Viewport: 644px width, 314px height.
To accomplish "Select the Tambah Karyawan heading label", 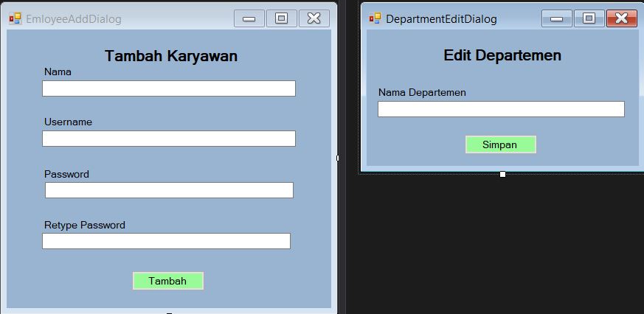I will 171,56.
